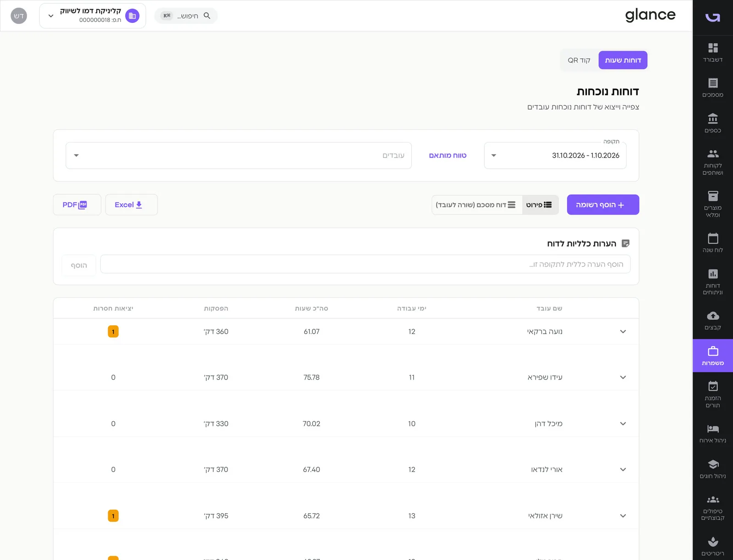The width and height of the screenshot is (733, 560).
Task: Expand the row of שירן אזולאי
Action: pos(623,516)
